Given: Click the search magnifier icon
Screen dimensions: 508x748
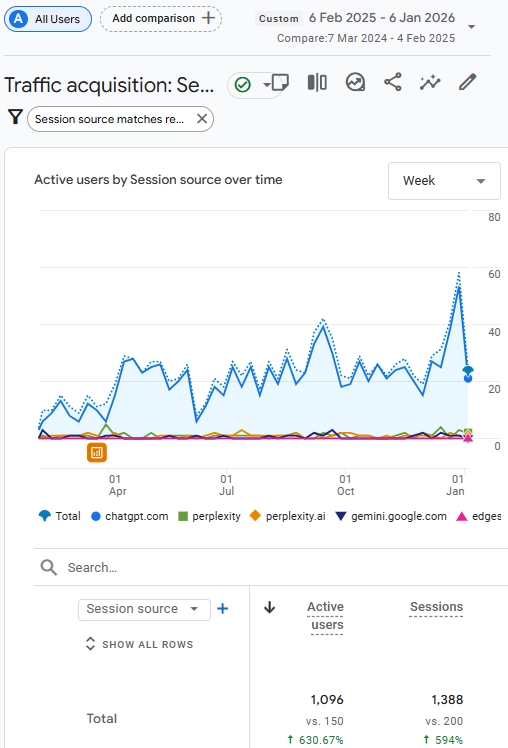Looking at the screenshot, I should 49,568.
